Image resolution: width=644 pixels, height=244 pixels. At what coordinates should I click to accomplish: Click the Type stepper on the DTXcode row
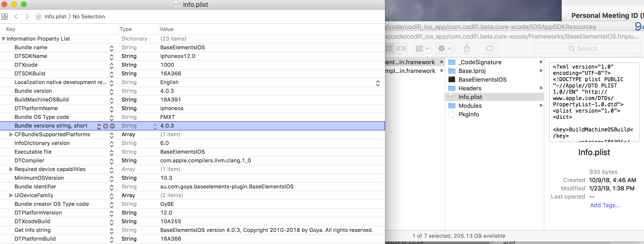[112, 65]
